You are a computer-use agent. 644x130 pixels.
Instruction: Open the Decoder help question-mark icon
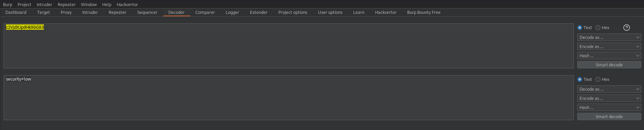[626, 28]
